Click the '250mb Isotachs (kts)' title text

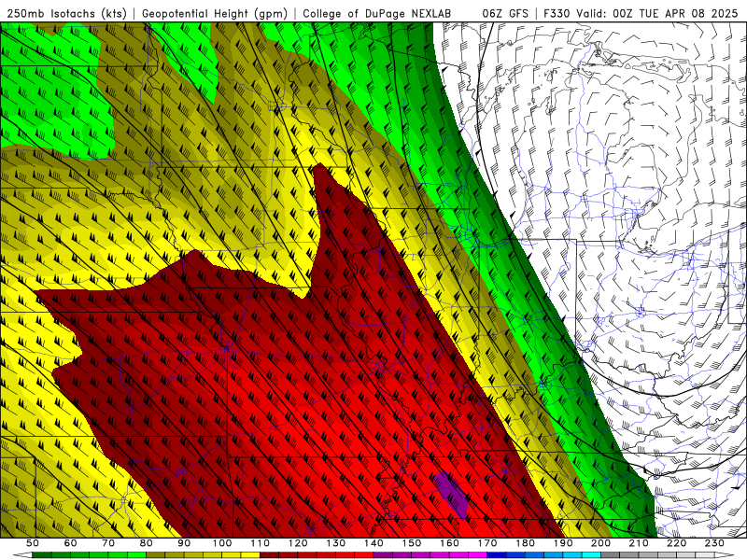click(66, 14)
